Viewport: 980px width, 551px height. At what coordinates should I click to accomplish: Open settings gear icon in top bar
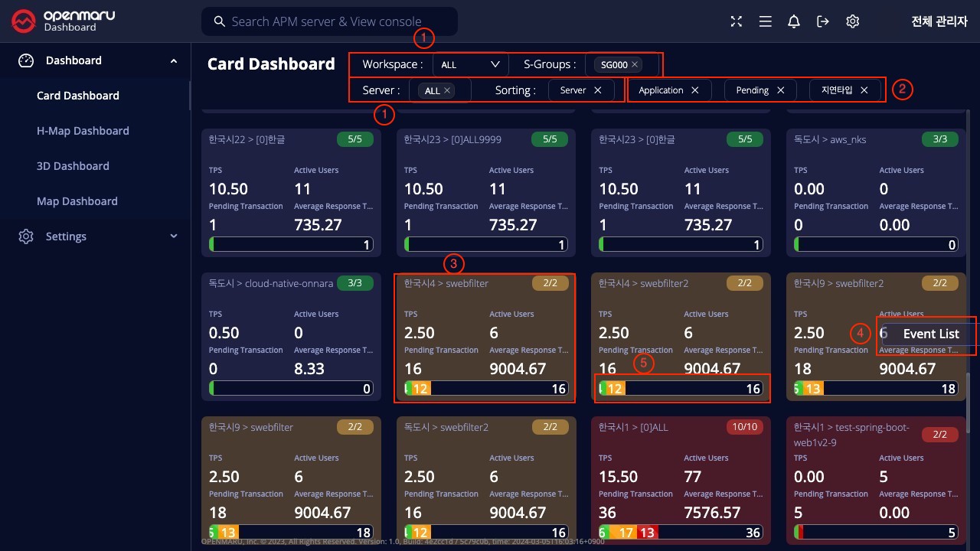pyautogui.click(x=852, y=21)
